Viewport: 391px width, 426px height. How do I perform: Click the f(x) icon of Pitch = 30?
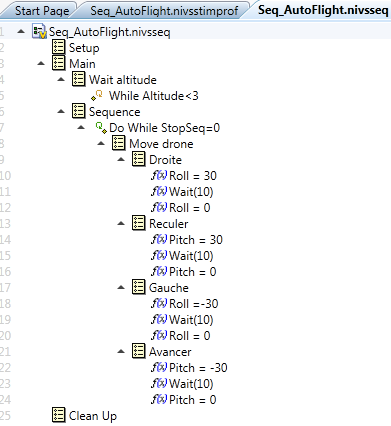pos(159,239)
